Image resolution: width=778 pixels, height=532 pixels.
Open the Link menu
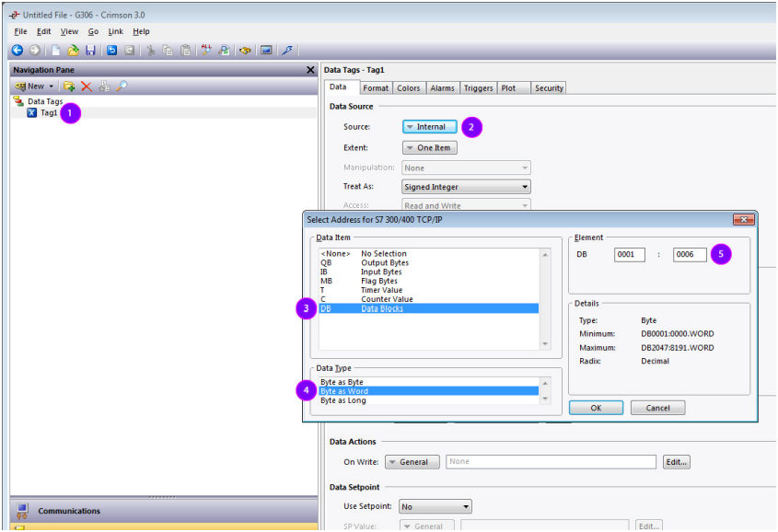pyautogui.click(x=116, y=31)
